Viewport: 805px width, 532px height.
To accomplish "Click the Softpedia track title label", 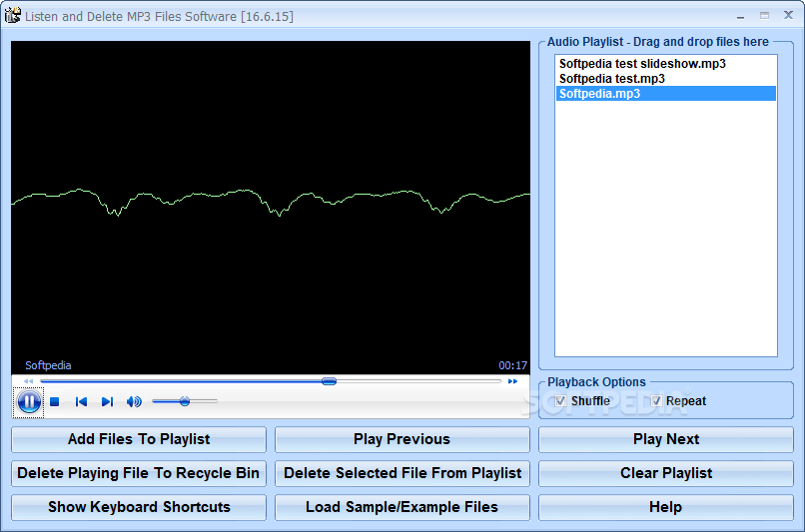I will 48,365.
